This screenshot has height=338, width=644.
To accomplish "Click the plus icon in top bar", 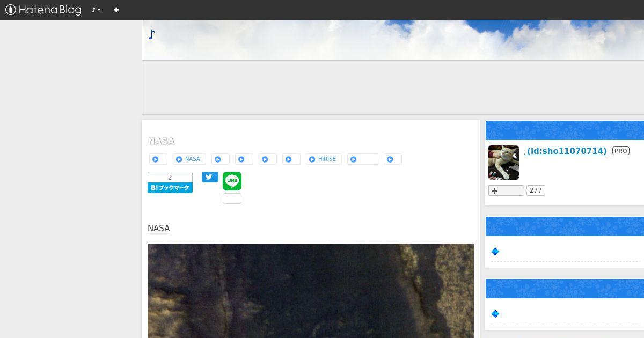I will coord(116,10).
